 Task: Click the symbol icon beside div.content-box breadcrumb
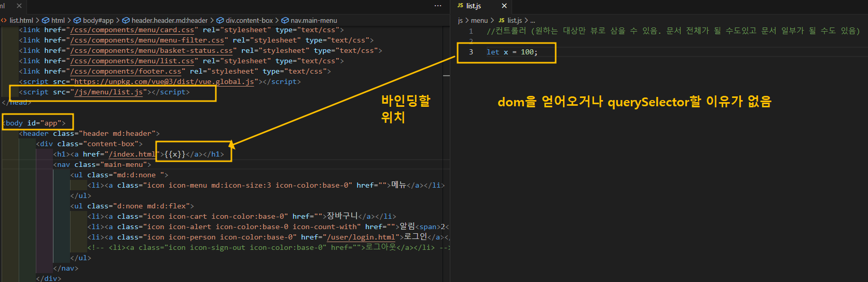click(x=220, y=20)
